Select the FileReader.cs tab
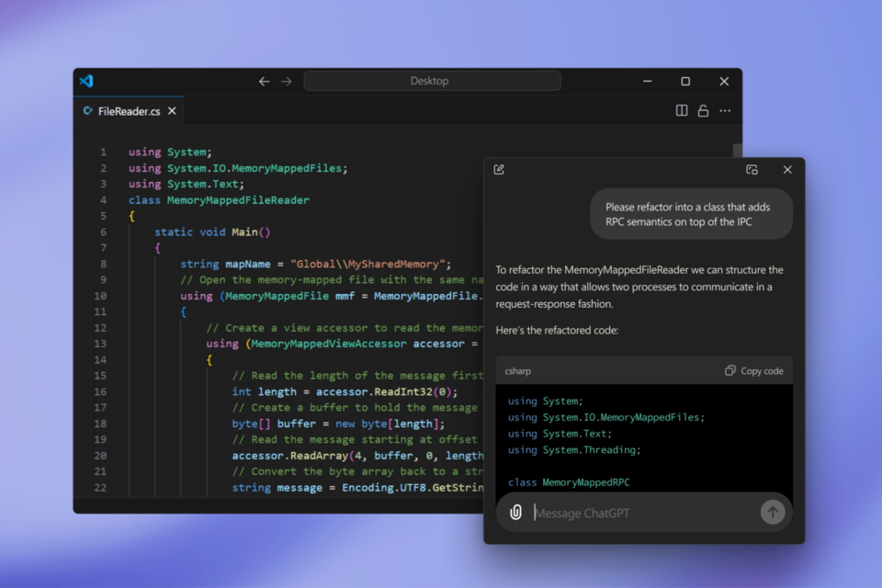 129,111
